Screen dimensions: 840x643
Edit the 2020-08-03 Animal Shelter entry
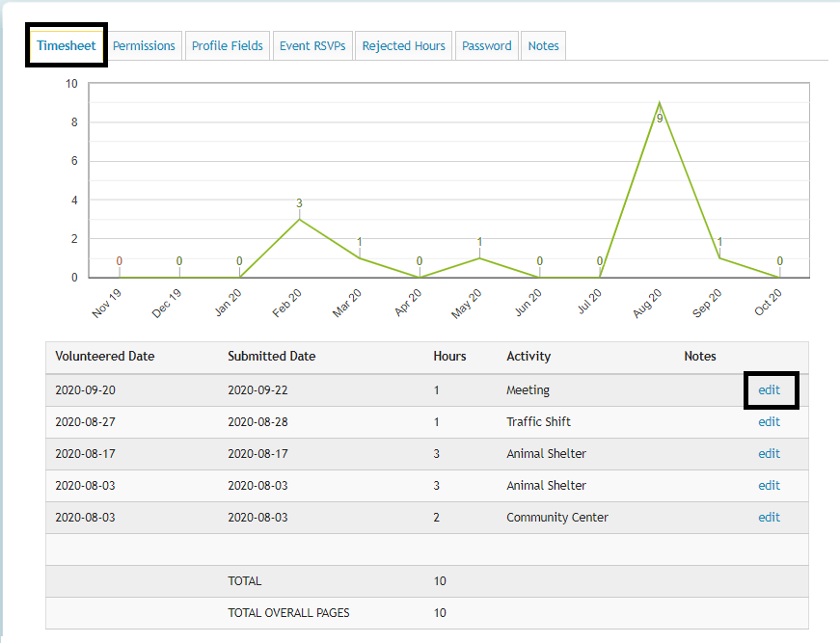pyautogui.click(x=769, y=486)
